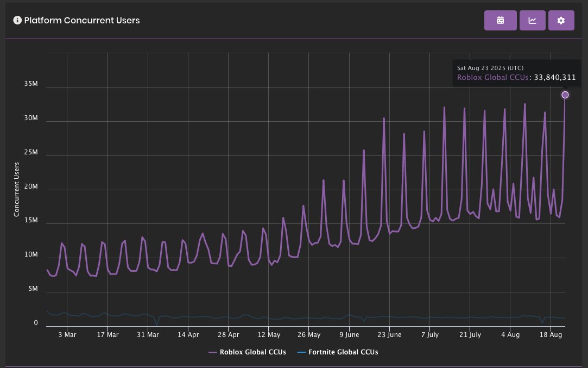Click the tooltip value 33,840,311
Image resolution: width=588 pixels, height=368 pixels.
(x=555, y=78)
